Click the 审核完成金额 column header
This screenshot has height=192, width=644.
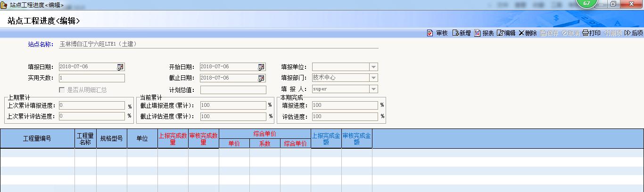(x=357, y=139)
